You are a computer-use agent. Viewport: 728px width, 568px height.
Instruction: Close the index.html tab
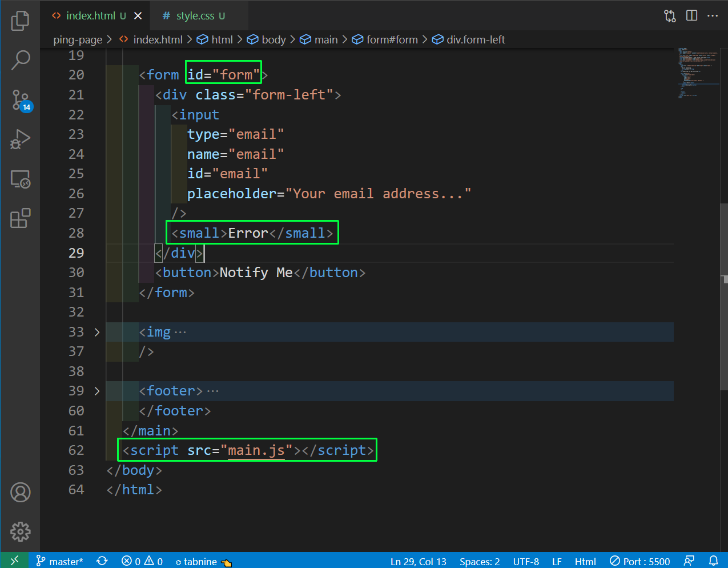point(138,16)
